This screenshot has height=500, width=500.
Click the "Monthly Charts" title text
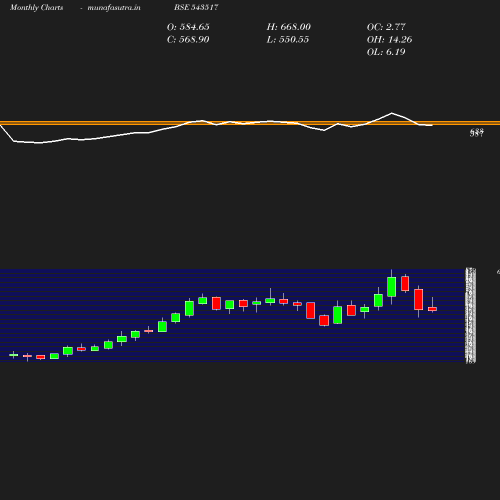[x=37, y=7]
